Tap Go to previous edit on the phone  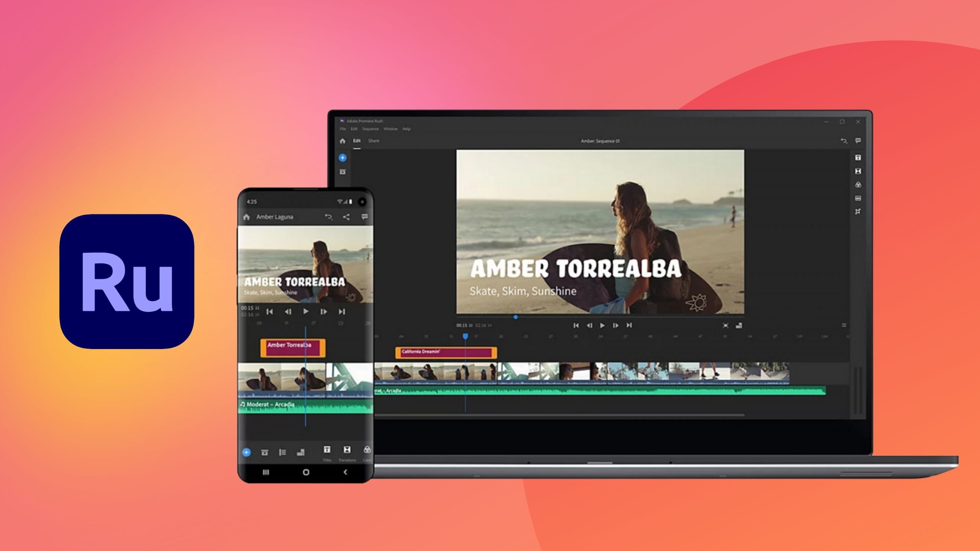coord(269,311)
